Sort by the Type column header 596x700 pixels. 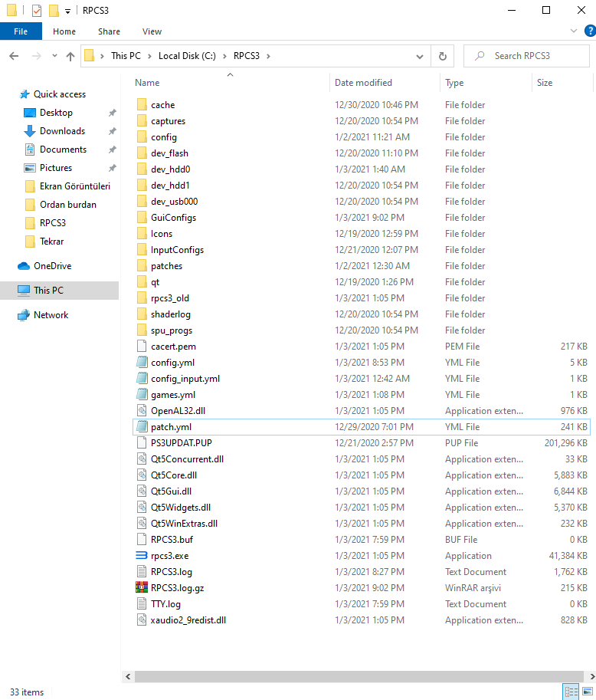454,83
